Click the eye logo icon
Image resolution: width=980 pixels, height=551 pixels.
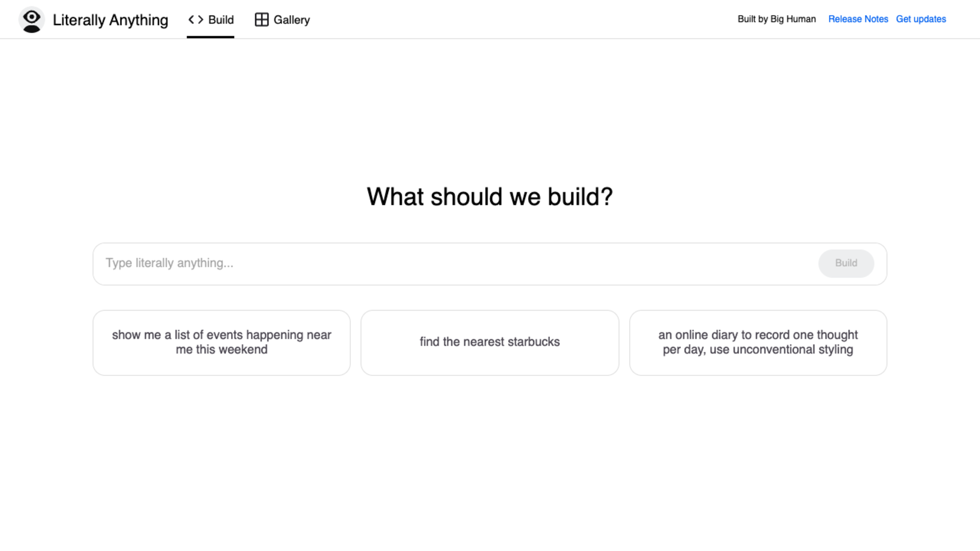(x=32, y=19)
